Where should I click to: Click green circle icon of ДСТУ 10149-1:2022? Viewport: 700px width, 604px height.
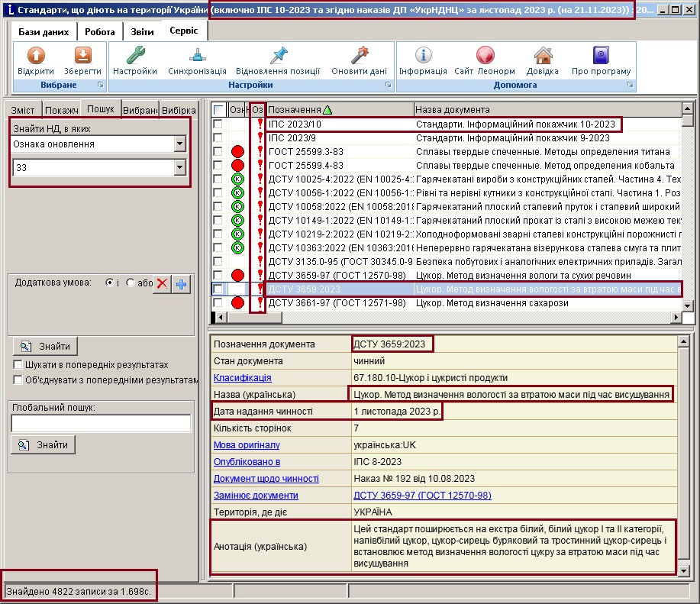tap(237, 220)
